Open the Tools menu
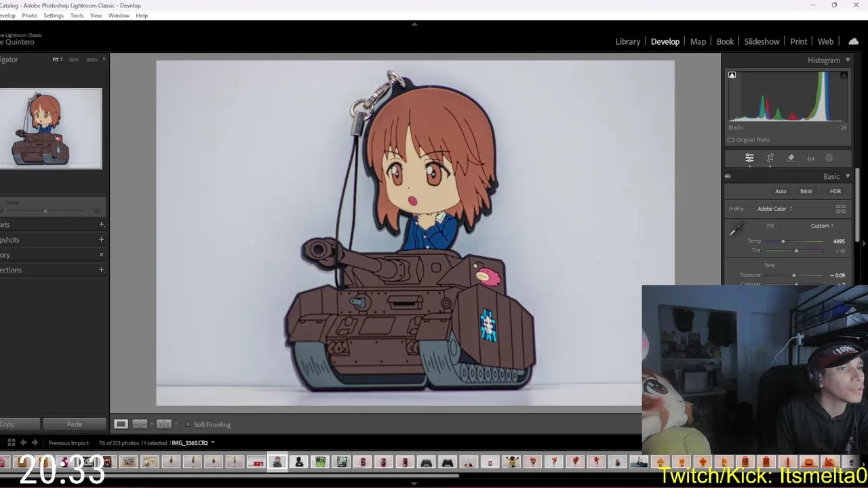Viewport: 868px width, 488px height. (77, 15)
